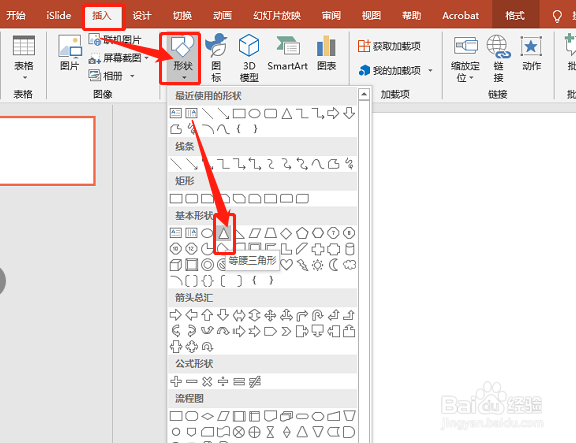Pick the moon shape in basic shapes

(x=334, y=265)
